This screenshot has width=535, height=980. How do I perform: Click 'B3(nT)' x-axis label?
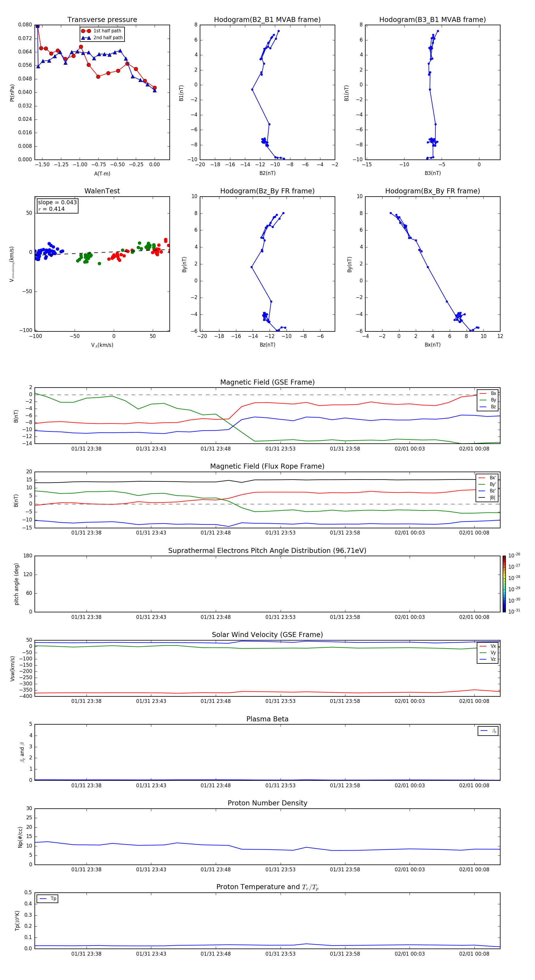pyautogui.click(x=432, y=173)
